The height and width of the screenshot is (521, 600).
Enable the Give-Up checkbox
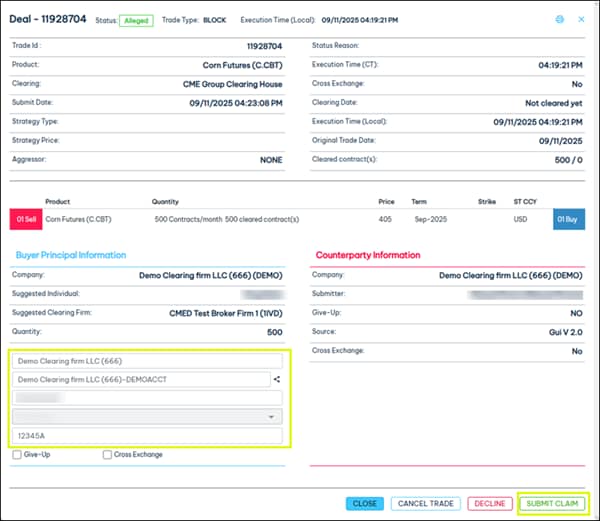18,455
